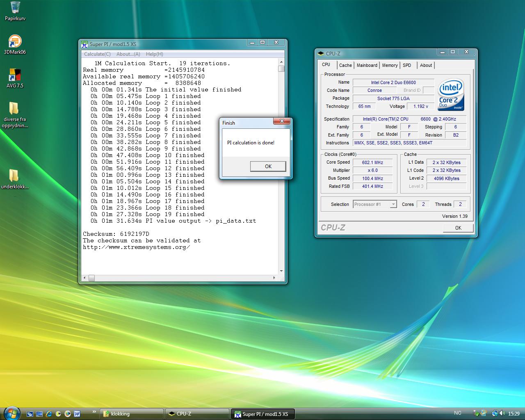
Task: Launch Microsoft Word from Quick Launch
Action: [x=77, y=414]
